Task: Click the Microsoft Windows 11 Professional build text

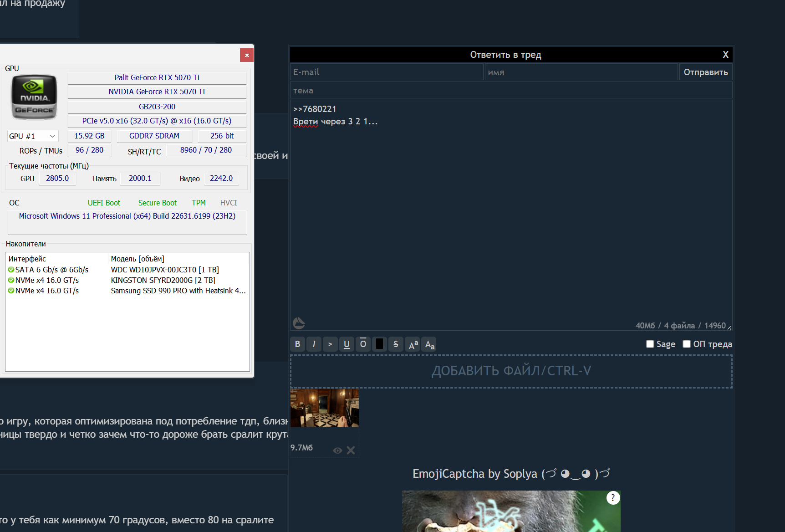Action: pyautogui.click(x=127, y=216)
